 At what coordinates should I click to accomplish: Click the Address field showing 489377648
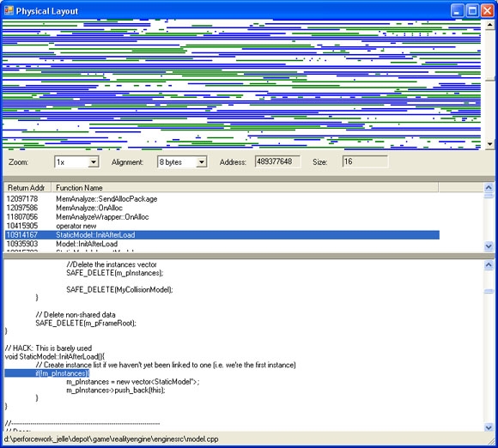click(277, 161)
